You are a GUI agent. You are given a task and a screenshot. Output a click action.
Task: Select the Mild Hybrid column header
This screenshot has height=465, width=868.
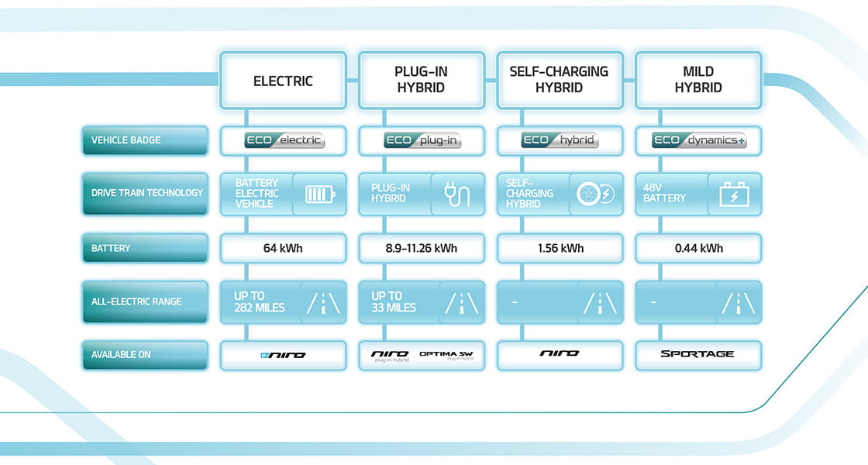coord(697,80)
